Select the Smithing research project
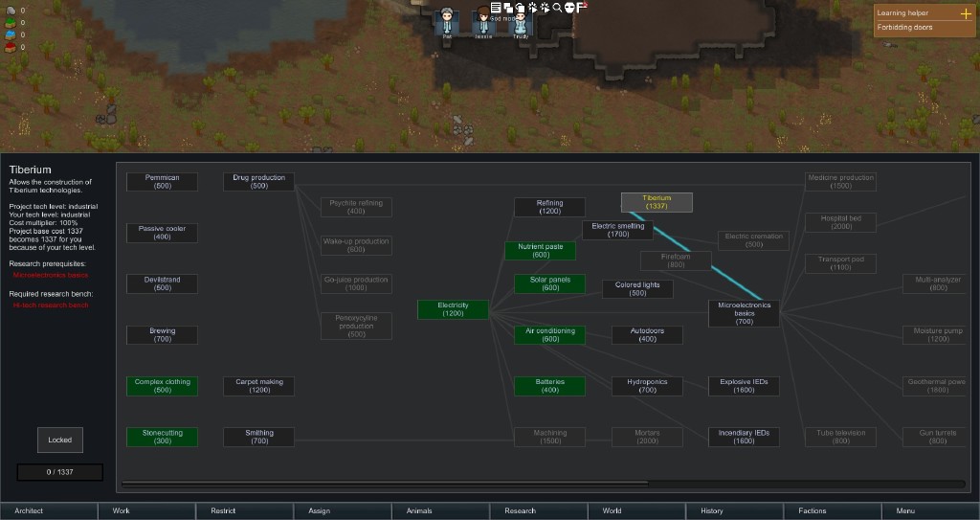 258,437
